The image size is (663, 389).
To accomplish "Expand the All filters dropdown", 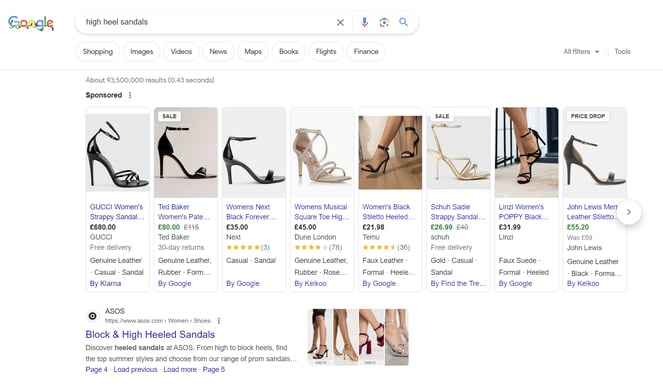I will pos(581,52).
